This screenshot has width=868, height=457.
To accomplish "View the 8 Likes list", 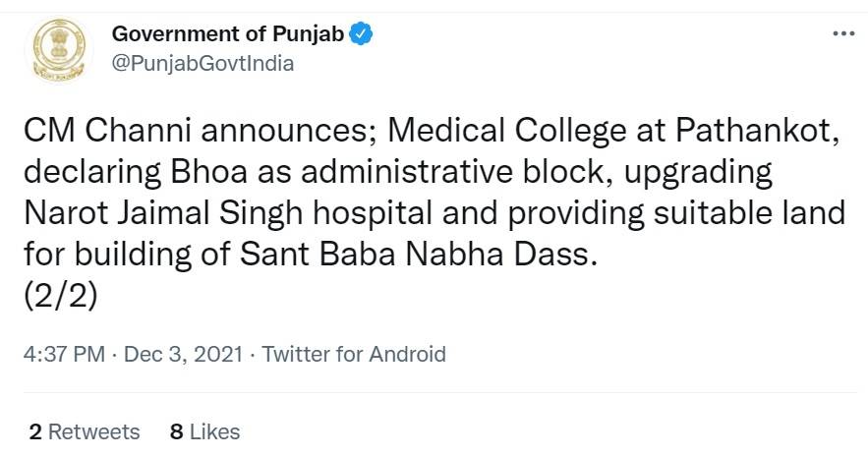I will point(204,431).
